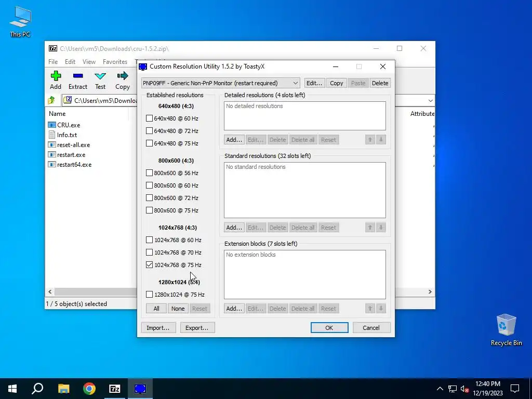Add a standard resolution
This screenshot has height=399, width=532.
234,228
